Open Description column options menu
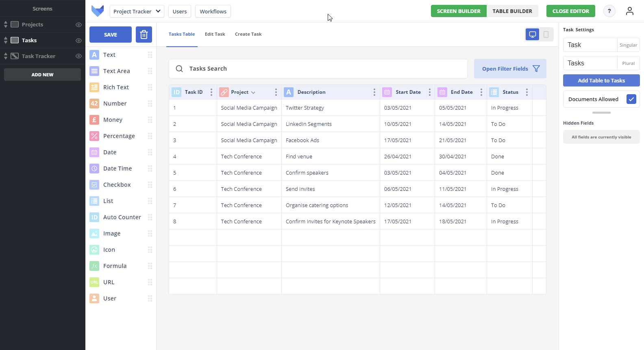This screenshot has height=350, width=644. [374, 92]
